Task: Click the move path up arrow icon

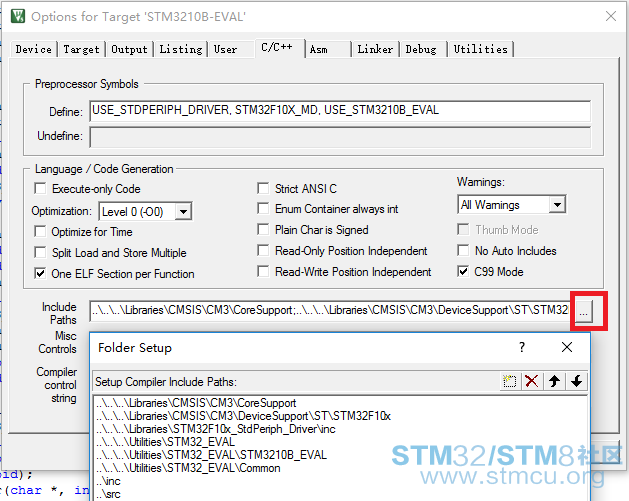Action: coord(554,381)
